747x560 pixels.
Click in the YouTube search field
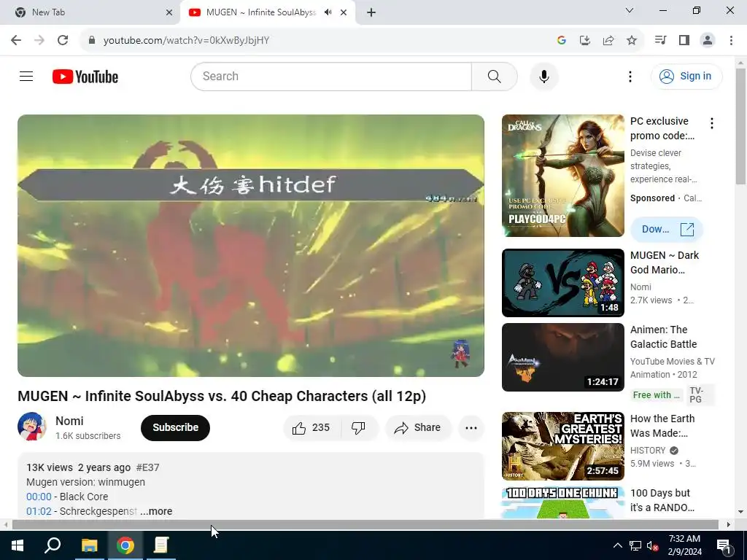pyautogui.click(x=331, y=76)
